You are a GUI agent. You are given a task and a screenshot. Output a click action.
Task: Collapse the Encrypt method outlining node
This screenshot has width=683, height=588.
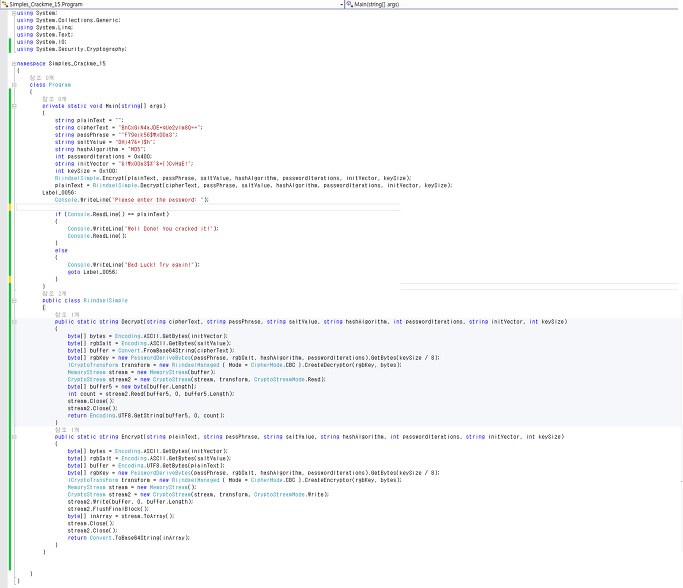click(x=14, y=437)
